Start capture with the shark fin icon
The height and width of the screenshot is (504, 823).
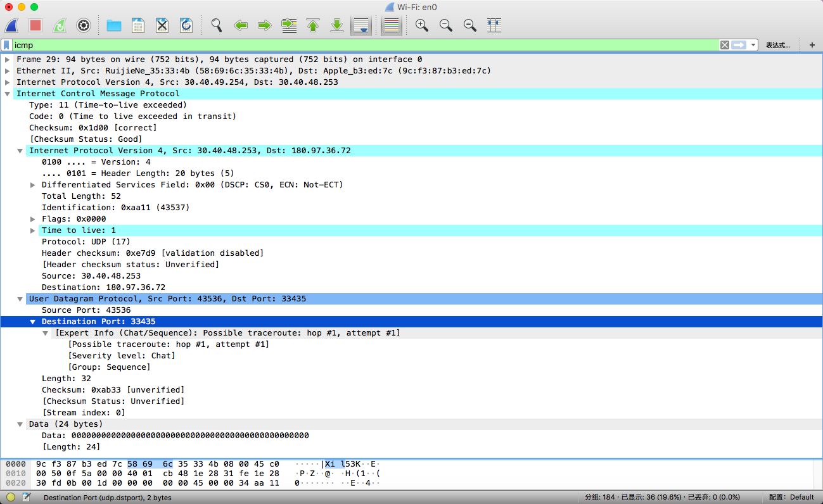coord(12,25)
